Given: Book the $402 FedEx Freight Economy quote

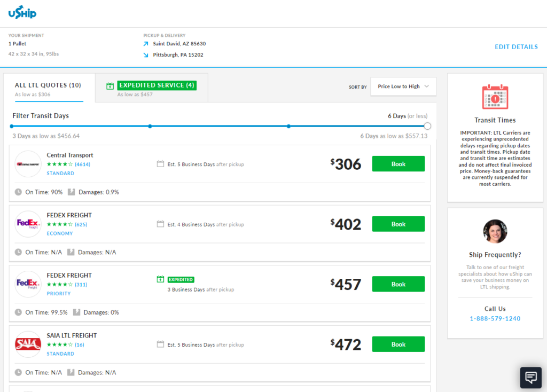Looking at the screenshot, I should tap(398, 224).
